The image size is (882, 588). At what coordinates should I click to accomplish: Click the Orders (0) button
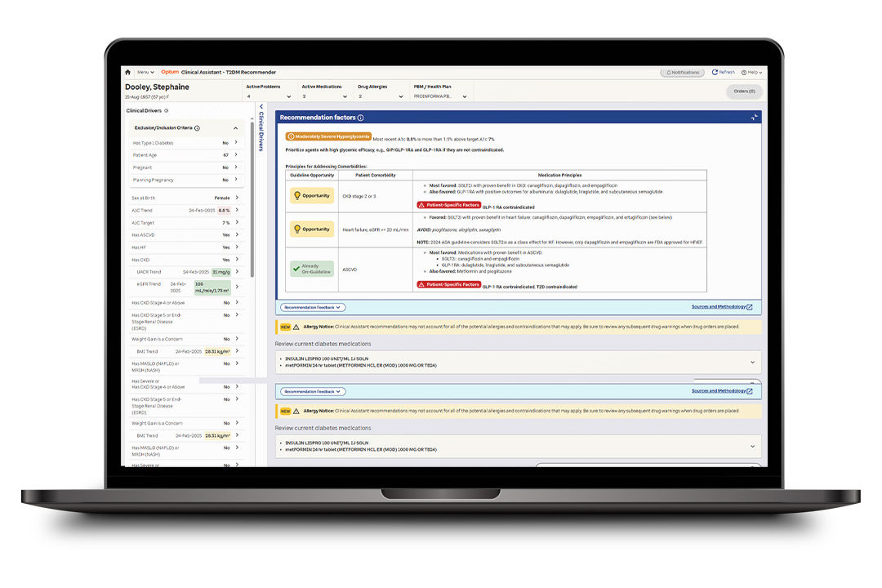pos(743,91)
